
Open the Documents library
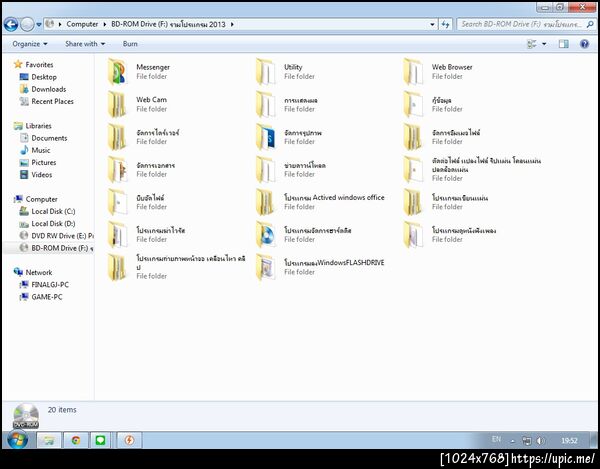(49, 138)
